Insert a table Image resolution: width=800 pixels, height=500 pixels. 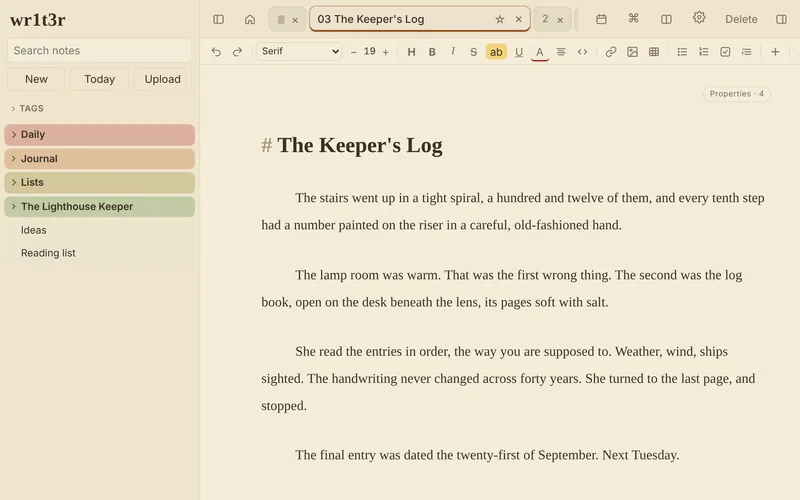(654, 52)
